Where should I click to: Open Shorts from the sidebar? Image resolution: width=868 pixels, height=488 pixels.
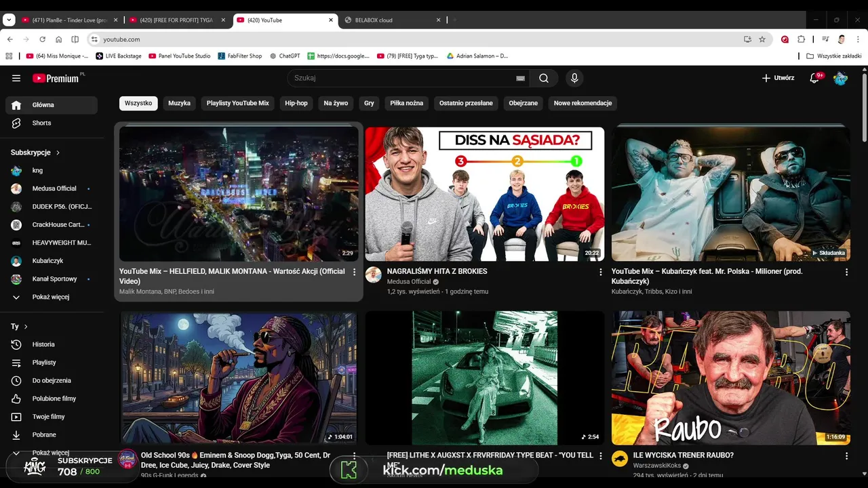point(52,123)
